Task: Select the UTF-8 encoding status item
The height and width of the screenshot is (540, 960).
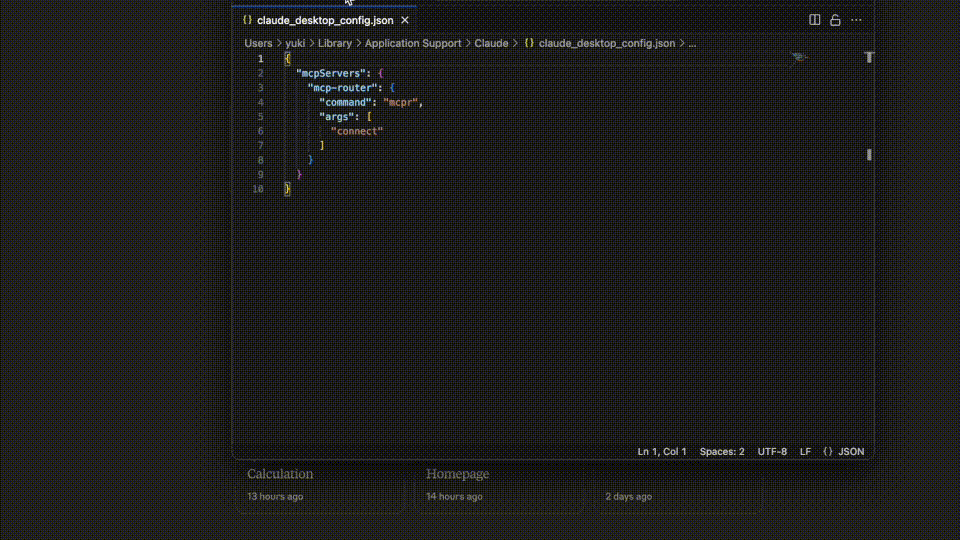Action: tap(772, 452)
